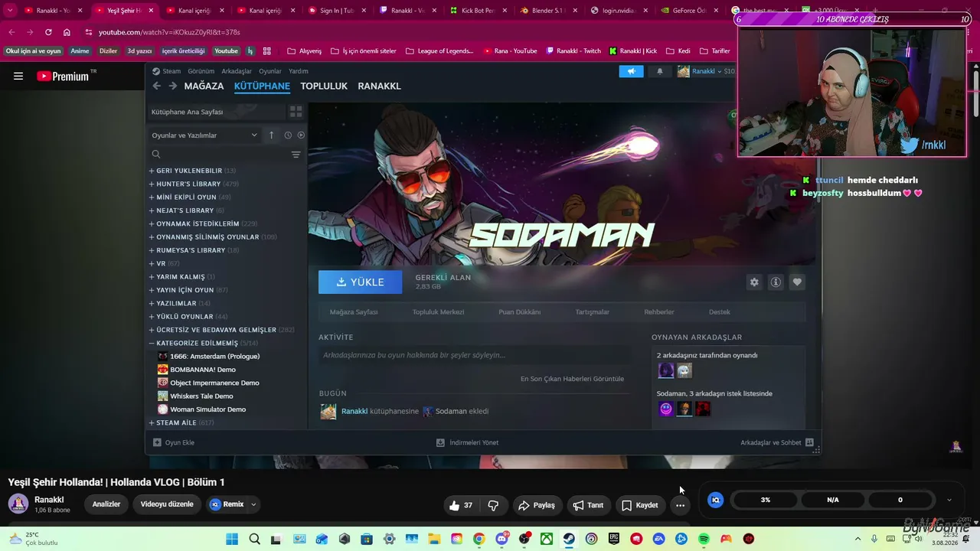The width and height of the screenshot is (980, 551).
Task: Click the blue IQ extension badge
Action: tap(716, 500)
